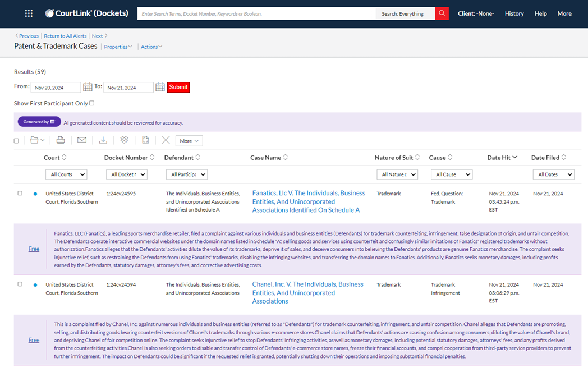The image size is (588, 372).
Task: Click the download icon
Action: coord(103,140)
